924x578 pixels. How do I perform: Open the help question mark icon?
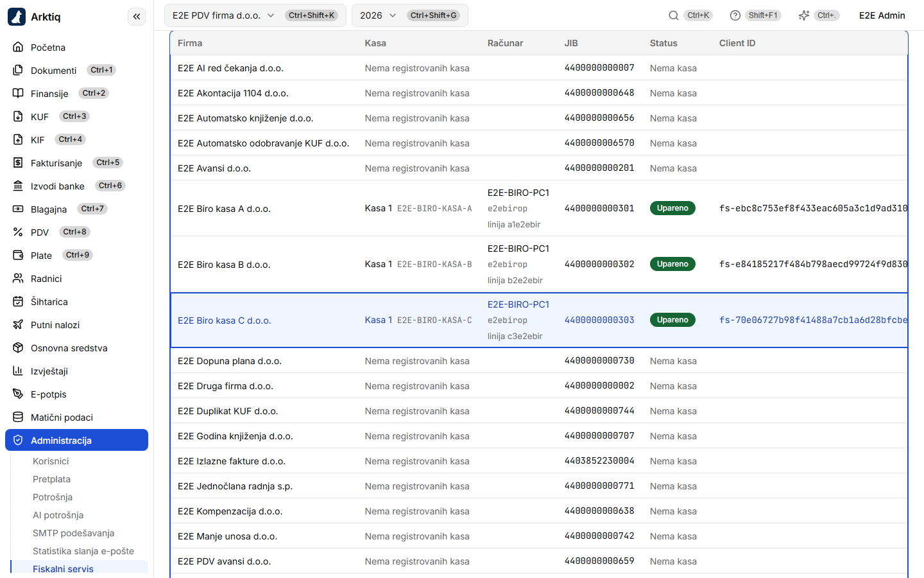[x=735, y=15]
